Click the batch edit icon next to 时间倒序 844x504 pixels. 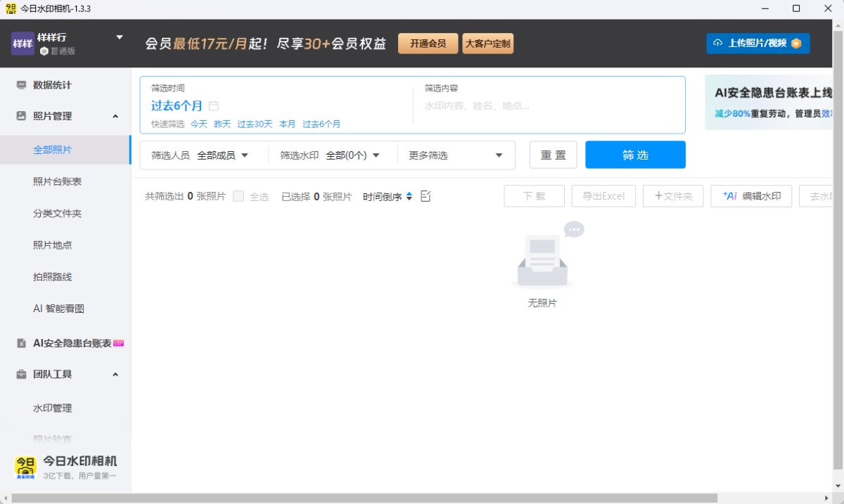pyautogui.click(x=426, y=196)
